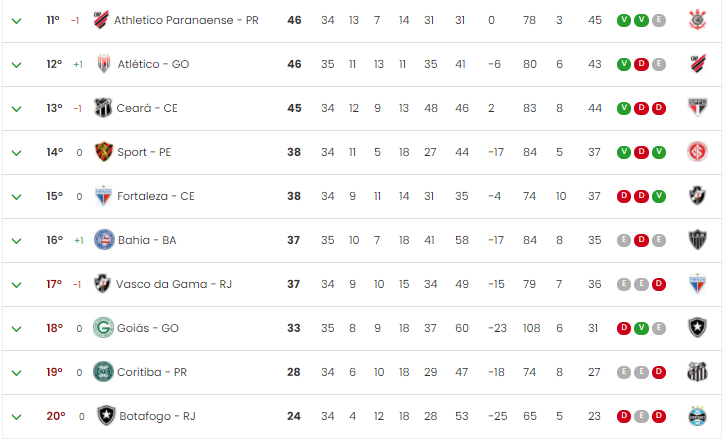The width and height of the screenshot is (725, 441).
Task: Expand the Athletico Paranaense row chevron
Action: click(x=16, y=21)
